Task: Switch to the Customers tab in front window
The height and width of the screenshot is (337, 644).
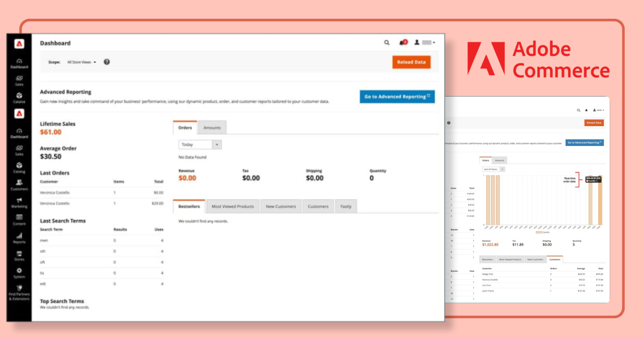Action: 318,206
